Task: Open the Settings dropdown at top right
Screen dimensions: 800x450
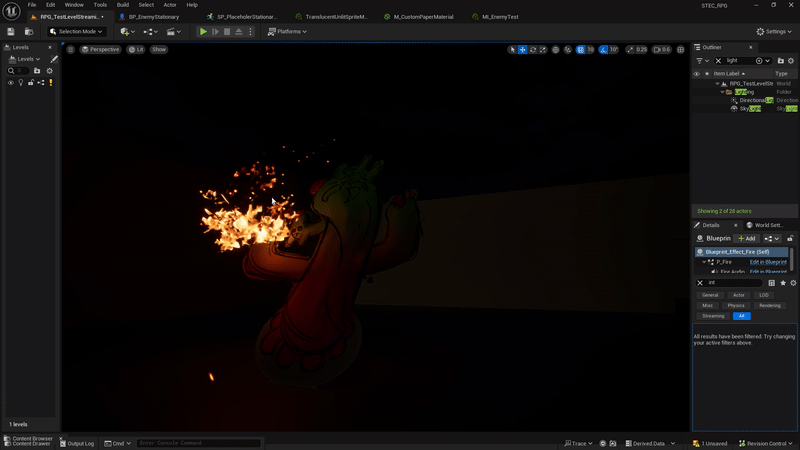Action: tap(773, 32)
